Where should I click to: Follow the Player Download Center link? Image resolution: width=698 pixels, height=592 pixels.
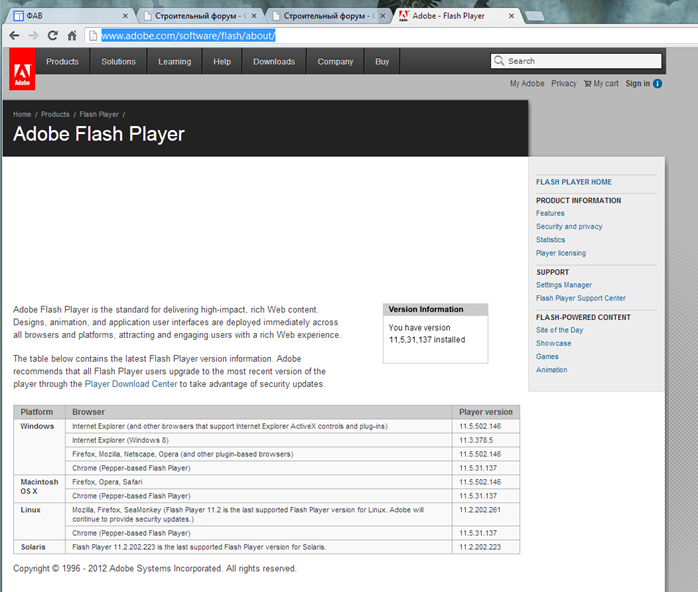click(131, 384)
